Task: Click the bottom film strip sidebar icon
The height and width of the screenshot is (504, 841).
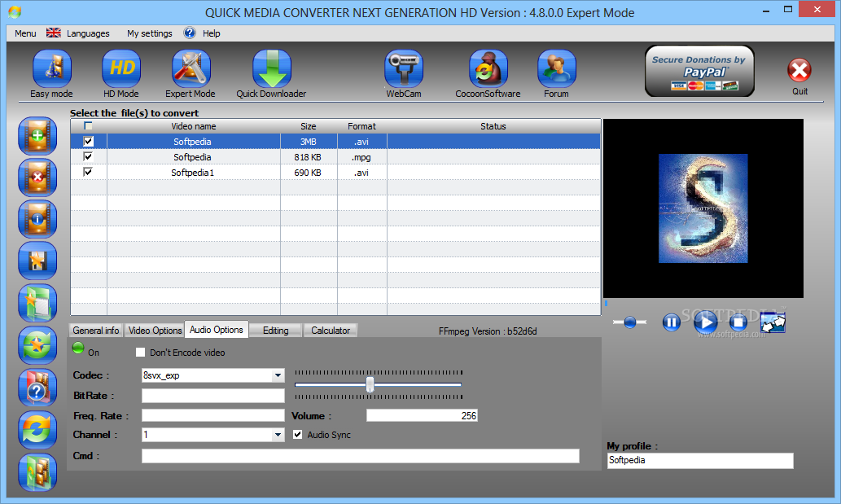Action: [37, 472]
